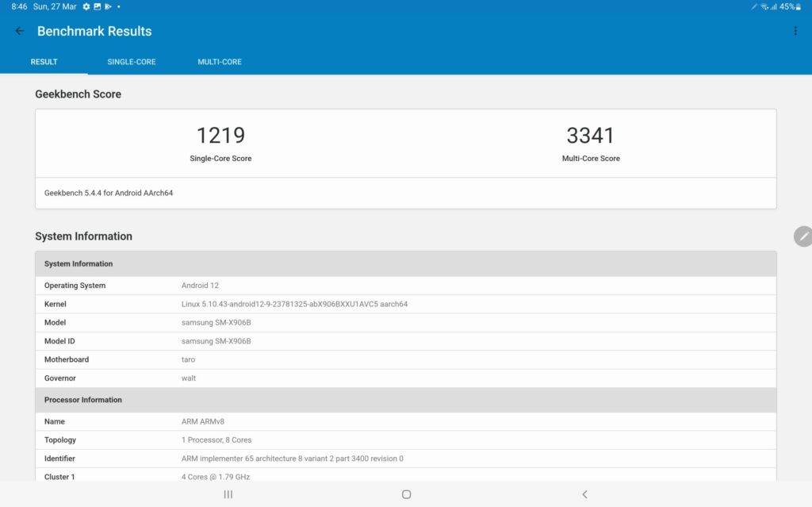Tap the settings gear icon in status bar
Image resolution: width=812 pixels, height=507 pixels.
point(86,6)
